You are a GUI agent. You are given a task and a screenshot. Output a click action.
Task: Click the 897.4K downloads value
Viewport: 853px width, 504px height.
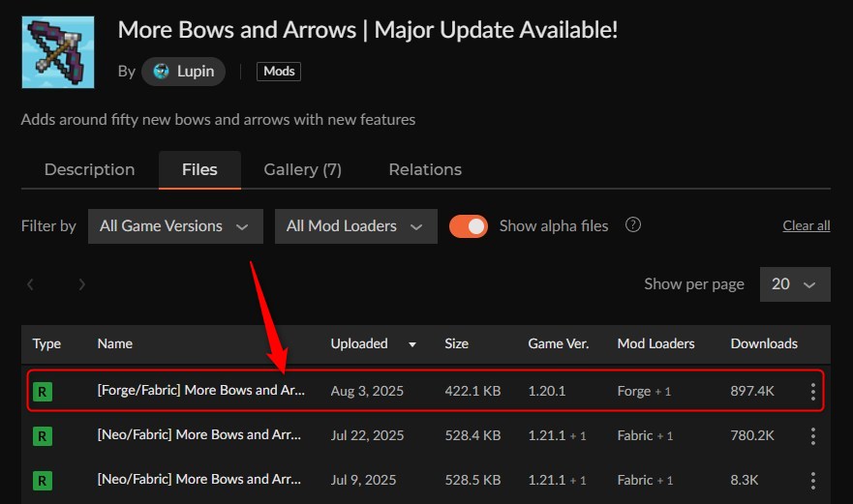point(751,391)
